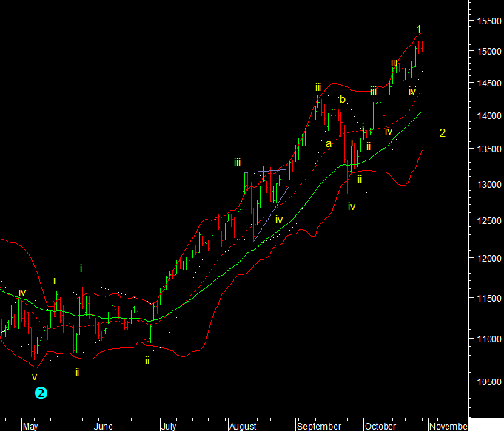Click the horizontal purple resistance line in August
Screen dimensions: 504x431
[265, 172]
